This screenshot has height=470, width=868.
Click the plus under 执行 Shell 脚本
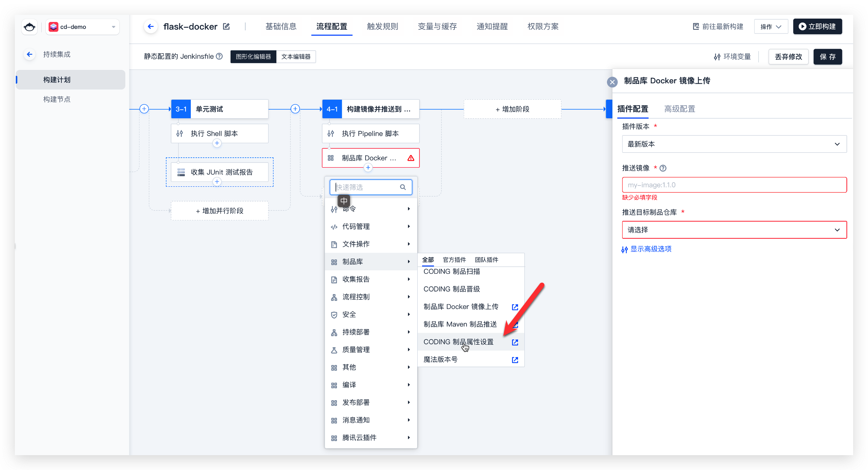217,143
